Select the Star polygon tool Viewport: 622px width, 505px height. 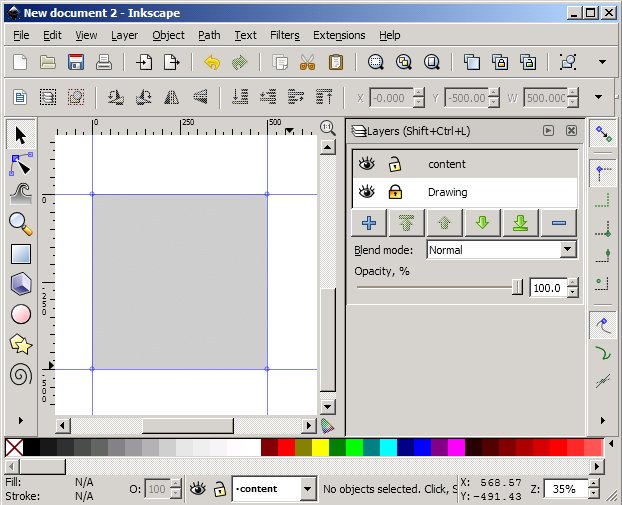21,344
